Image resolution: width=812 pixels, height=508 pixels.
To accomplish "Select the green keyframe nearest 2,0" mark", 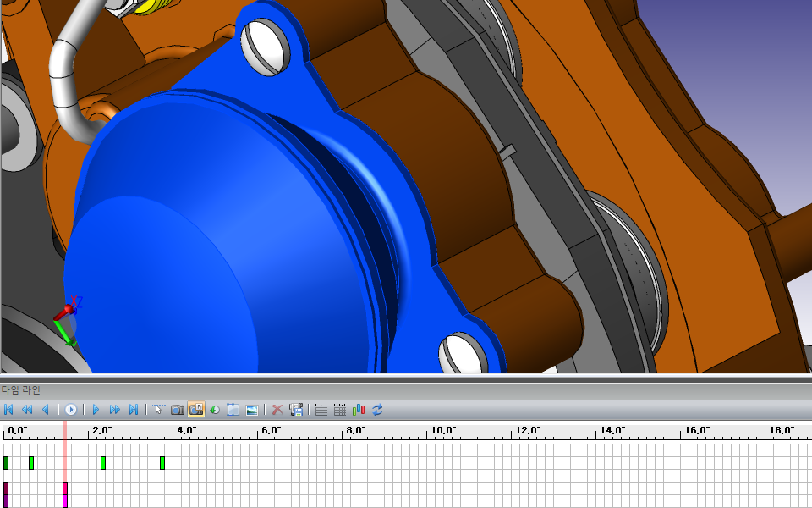I will pos(103,463).
